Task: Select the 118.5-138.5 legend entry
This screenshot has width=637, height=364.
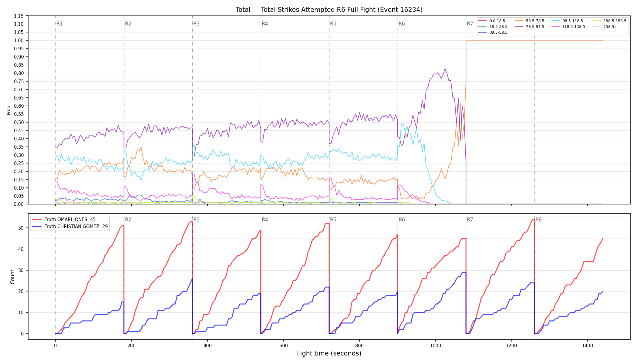Action: 568,27
